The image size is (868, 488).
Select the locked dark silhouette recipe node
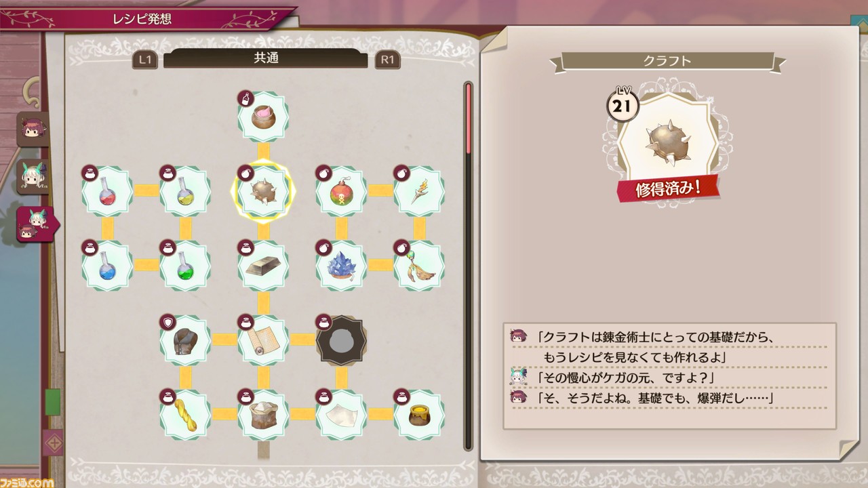point(342,340)
